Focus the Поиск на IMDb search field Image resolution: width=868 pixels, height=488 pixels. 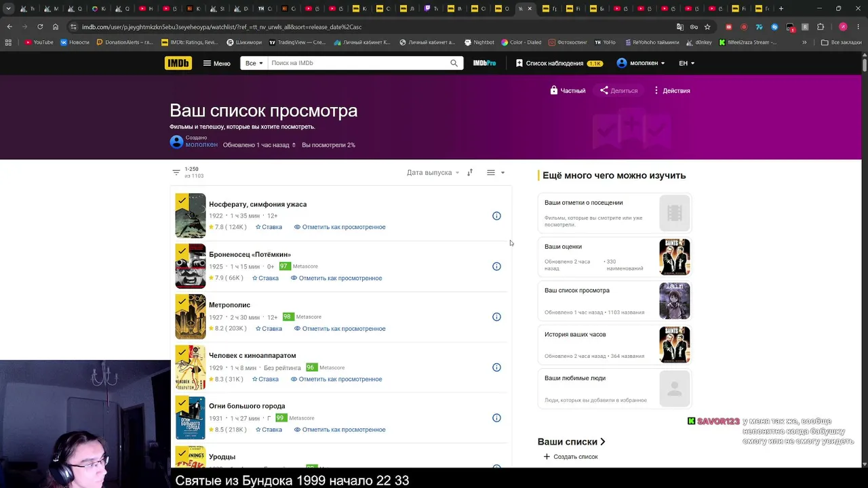pyautogui.click(x=358, y=63)
